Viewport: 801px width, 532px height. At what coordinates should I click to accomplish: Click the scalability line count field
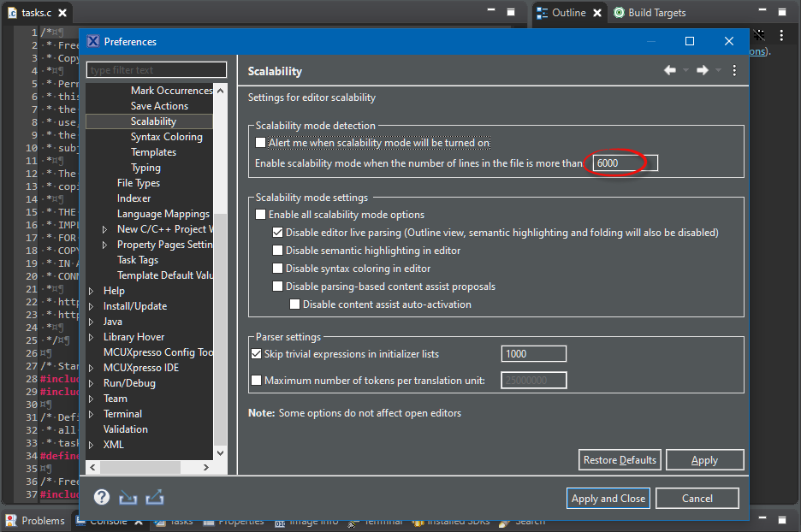point(625,163)
